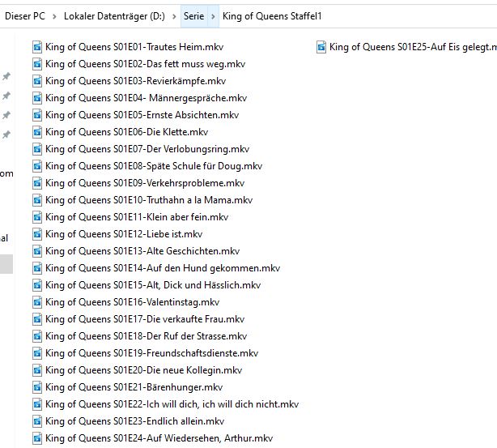Select file name S01E01-Trautes Heim.mkv
The height and width of the screenshot is (448, 497).
[x=134, y=47]
